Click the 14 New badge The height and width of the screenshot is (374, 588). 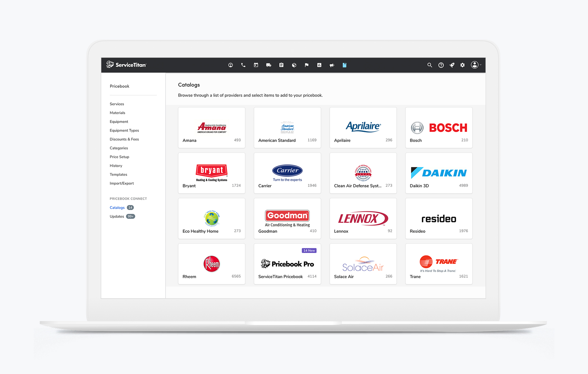coord(309,251)
